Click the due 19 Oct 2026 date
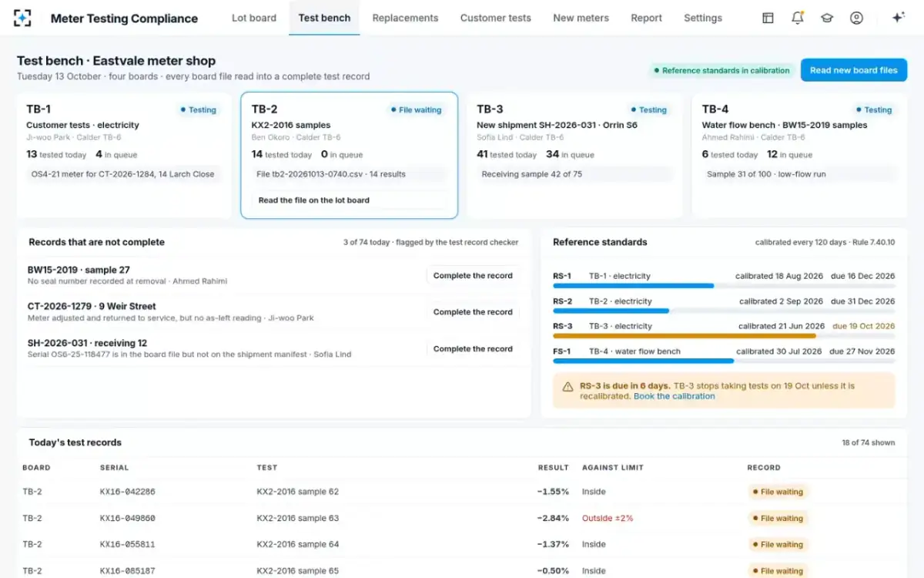Image resolution: width=924 pixels, height=578 pixels. click(864, 326)
